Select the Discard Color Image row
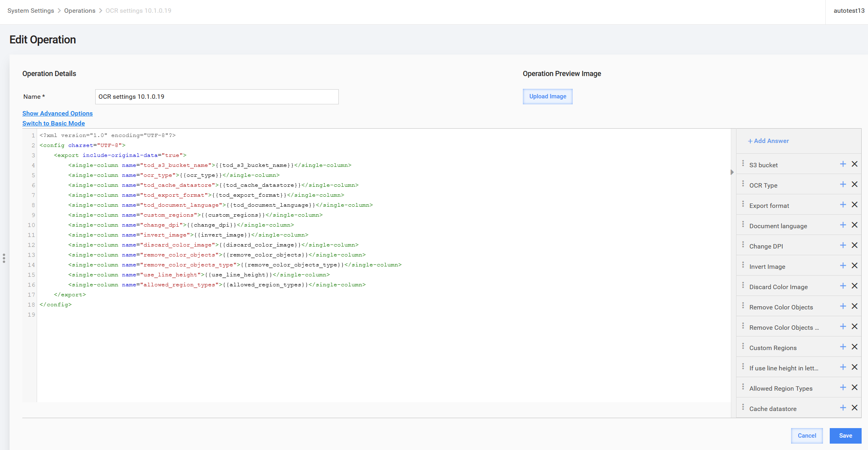The width and height of the screenshot is (868, 450). coord(799,286)
